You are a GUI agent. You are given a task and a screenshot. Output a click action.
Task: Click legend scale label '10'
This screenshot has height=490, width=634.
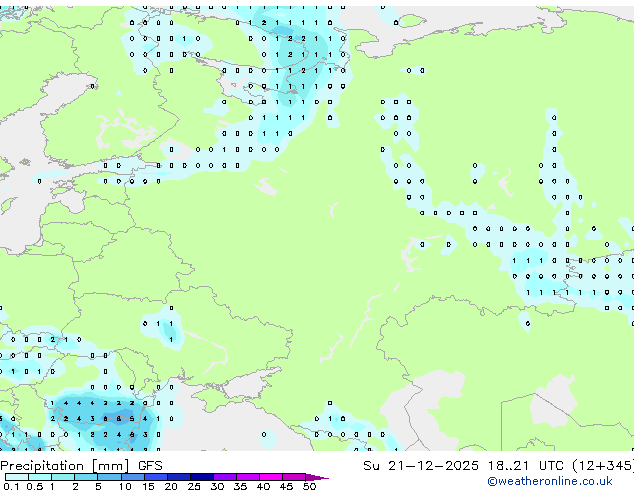point(125,486)
